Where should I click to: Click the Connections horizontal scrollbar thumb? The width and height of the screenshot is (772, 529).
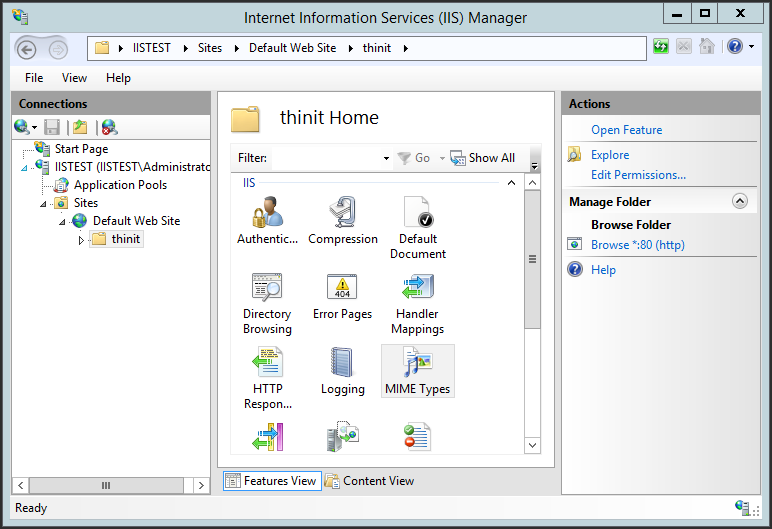click(x=106, y=485)
